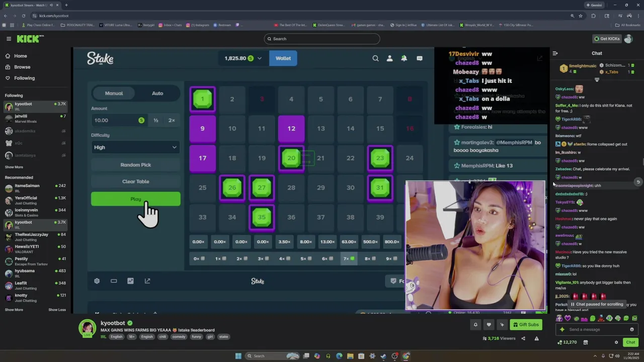Double the bet amount with 2×
Screen dimensions: 644x362
click(x=172, y=120)
